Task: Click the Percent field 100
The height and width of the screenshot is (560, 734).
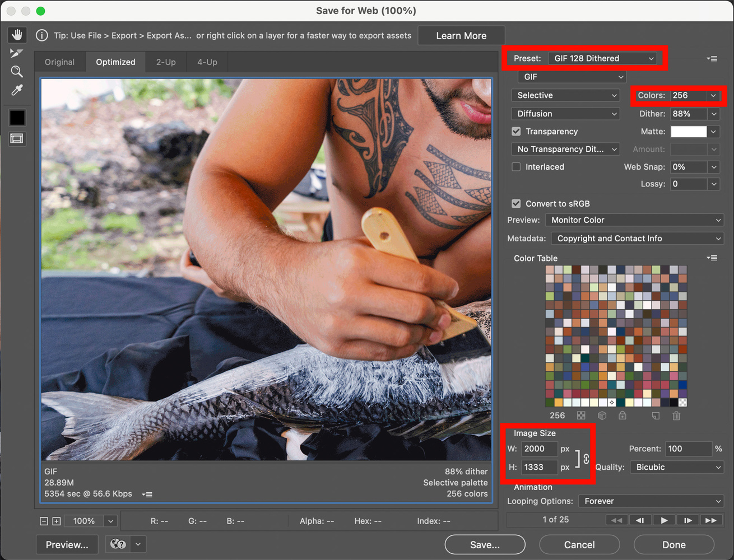Action: tap(689, 449)
